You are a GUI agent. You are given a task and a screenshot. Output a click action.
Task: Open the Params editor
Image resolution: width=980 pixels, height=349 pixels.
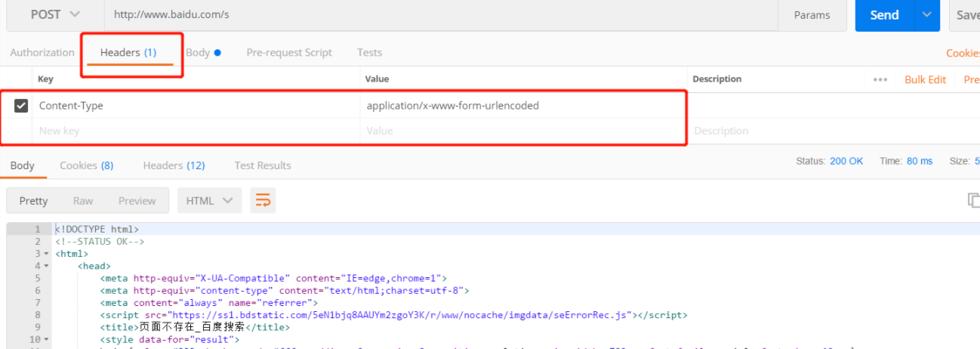pos(812,15)
